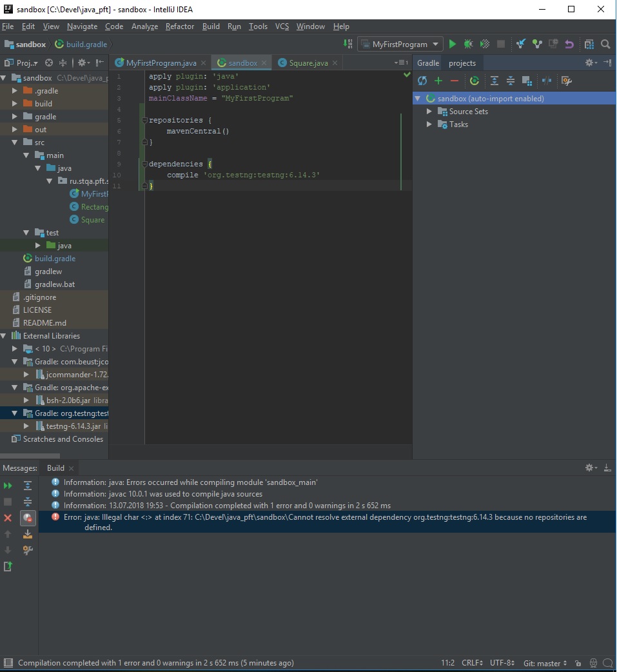Start debugging with the green bug icon
617x672 pixels.
click(468, 44)
